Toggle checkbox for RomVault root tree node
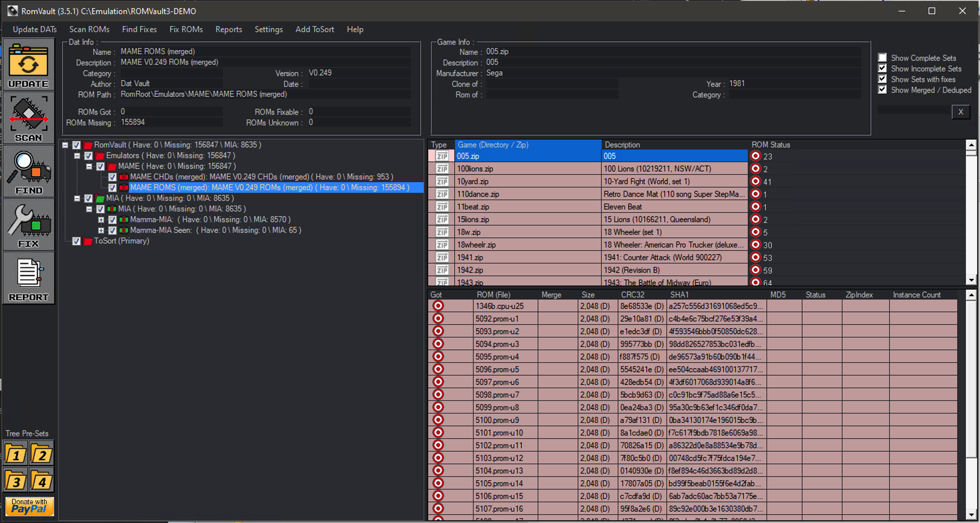 [x=76, y=145]
